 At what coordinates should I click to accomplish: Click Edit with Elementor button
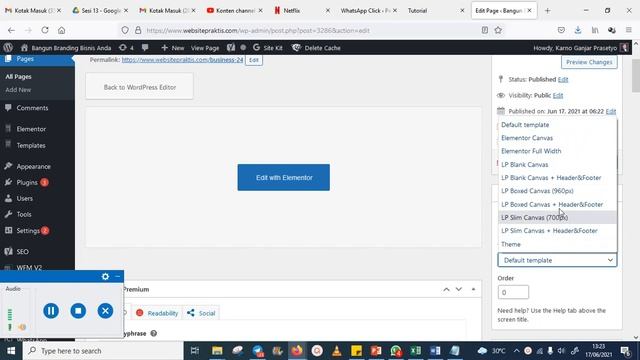pos(284,178)
